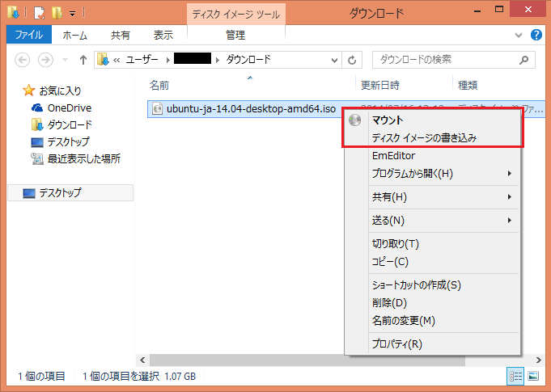Image resolution: width=551 pixels, height=392 pixels.
Task: Expand the ribbon with the chevron
Action: coord(519,35)
